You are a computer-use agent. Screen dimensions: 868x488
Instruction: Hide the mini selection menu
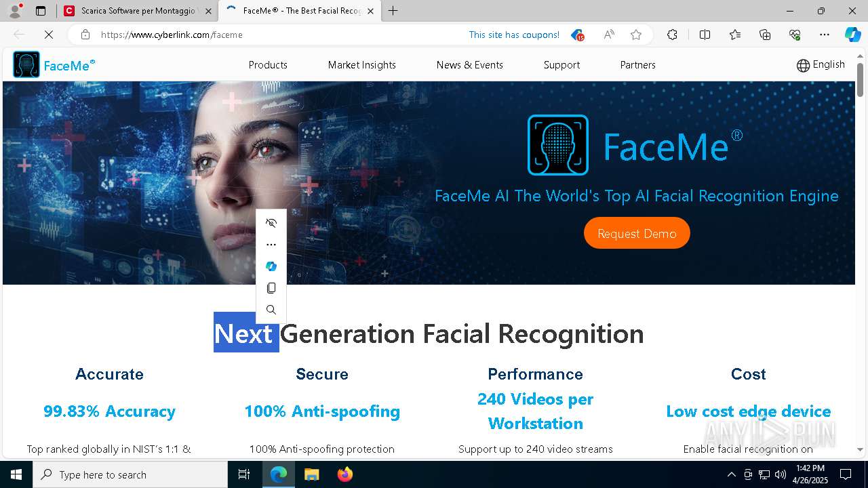click(x=271, y=223)
